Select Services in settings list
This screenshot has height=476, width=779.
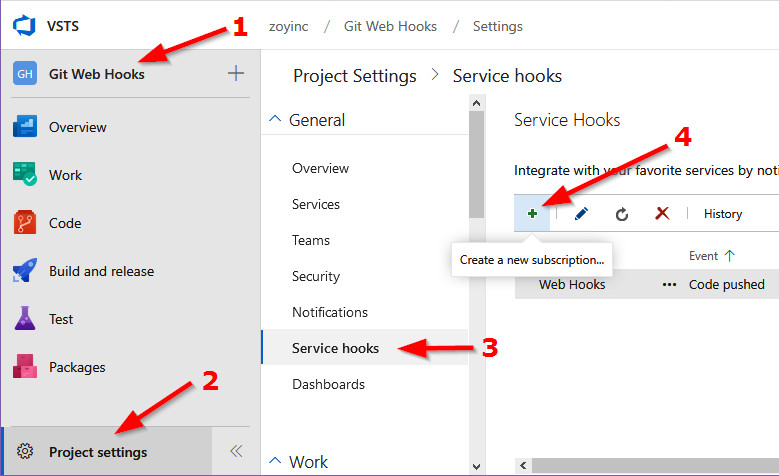pyautogui.click(x=316, y=204)
